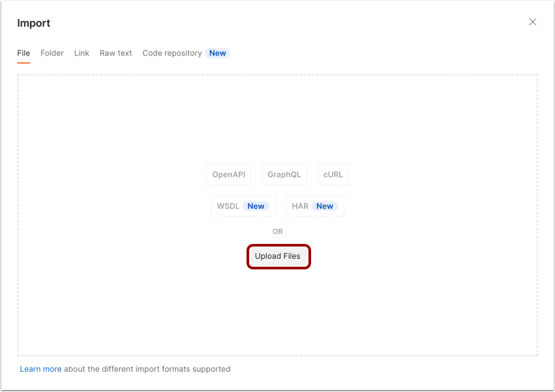The image size is (555, 392).
Task: Select the Raw text tab
Action: click(115, 53)
